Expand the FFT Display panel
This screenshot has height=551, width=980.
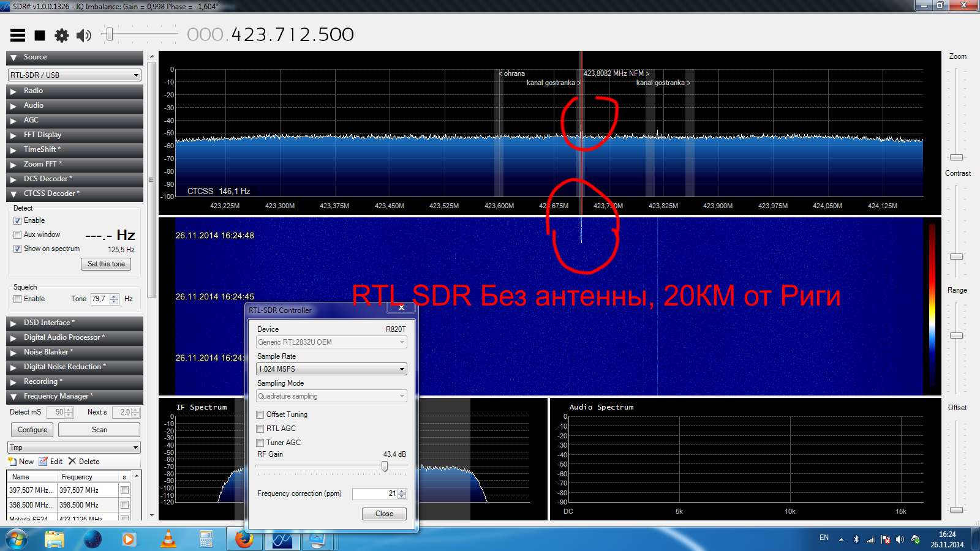click(x=75, y=135)
